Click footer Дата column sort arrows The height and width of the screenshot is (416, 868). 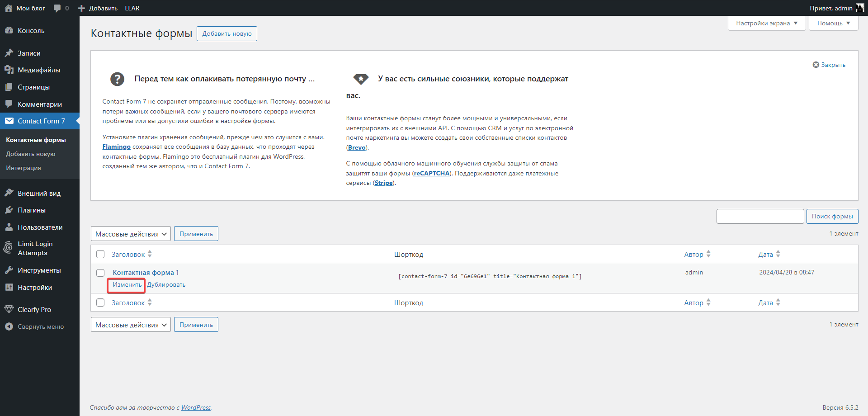tap(778, 303)
